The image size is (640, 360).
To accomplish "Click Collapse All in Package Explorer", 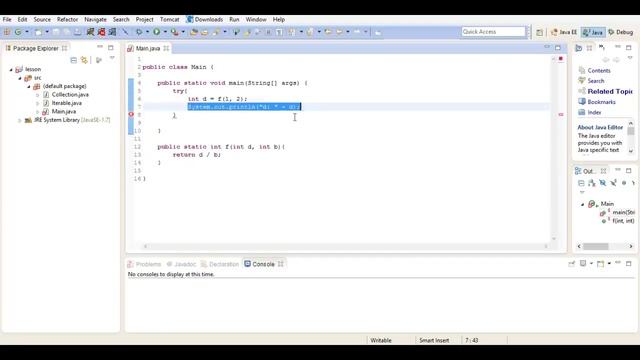I will click(73, 60).
